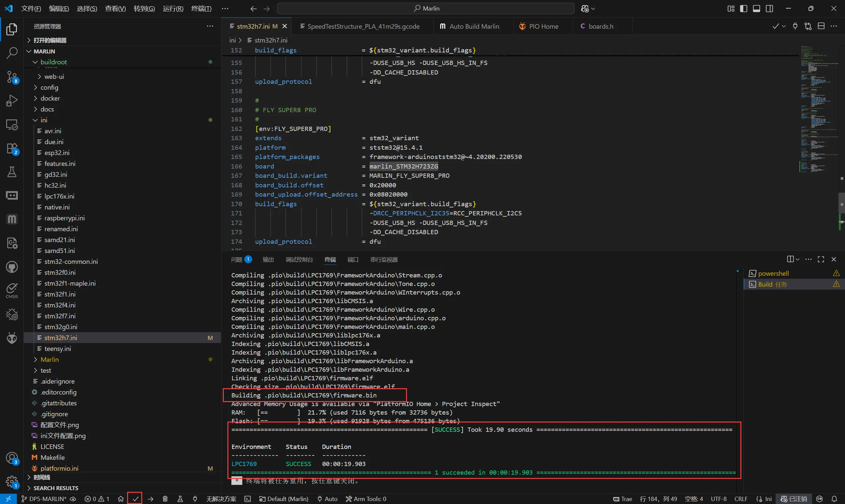Expand the docker folder
Viewport: 845px width, 504px height.
click(50, 98)
